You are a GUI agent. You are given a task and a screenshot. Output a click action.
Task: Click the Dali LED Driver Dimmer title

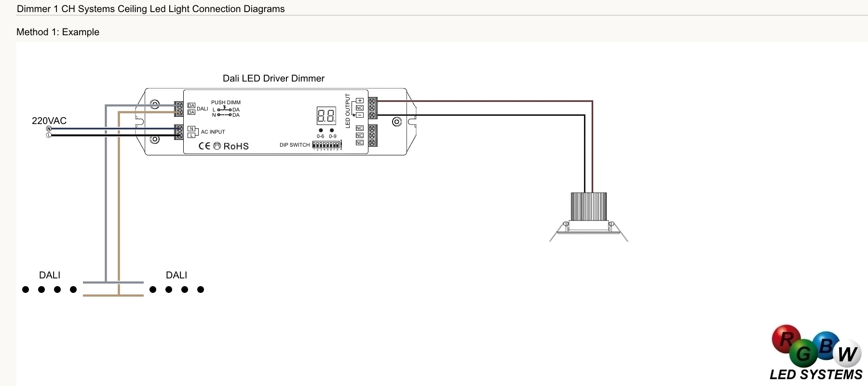pyautogui.click(x=273, y=78)
